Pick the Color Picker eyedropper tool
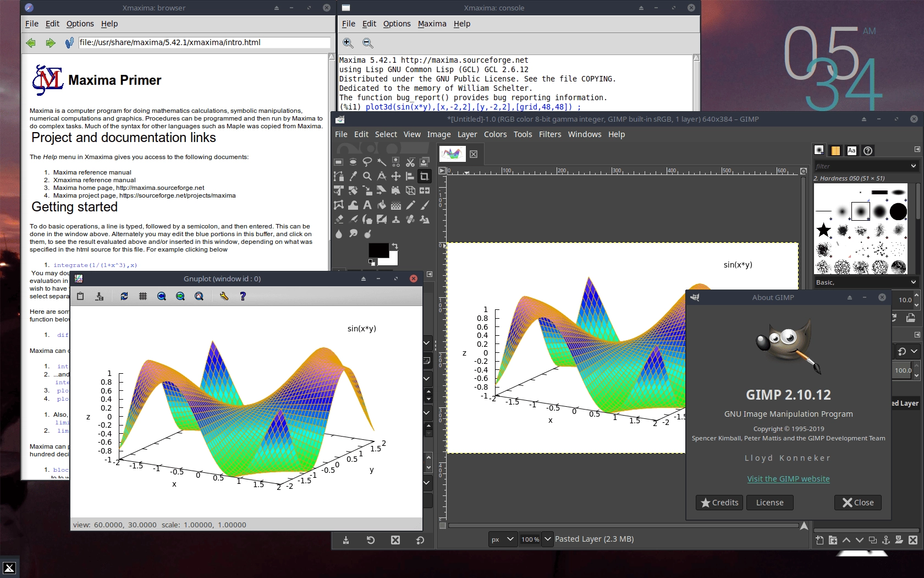 (x=353, y=176)
